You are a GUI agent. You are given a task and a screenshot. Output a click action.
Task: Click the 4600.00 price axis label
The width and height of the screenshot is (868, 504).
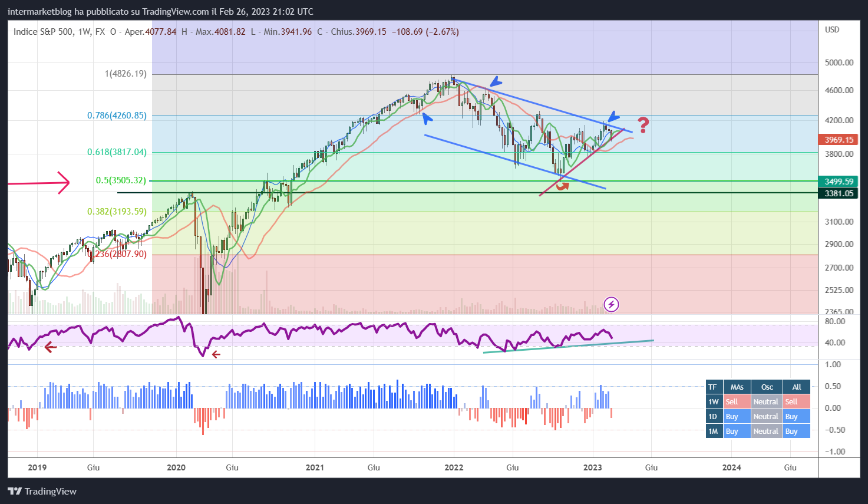[x=839, y=90]
